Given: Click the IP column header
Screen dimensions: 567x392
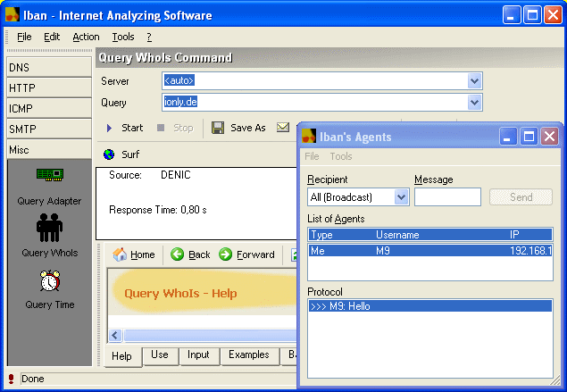Looking at the screenshot, I should (514, 235).
